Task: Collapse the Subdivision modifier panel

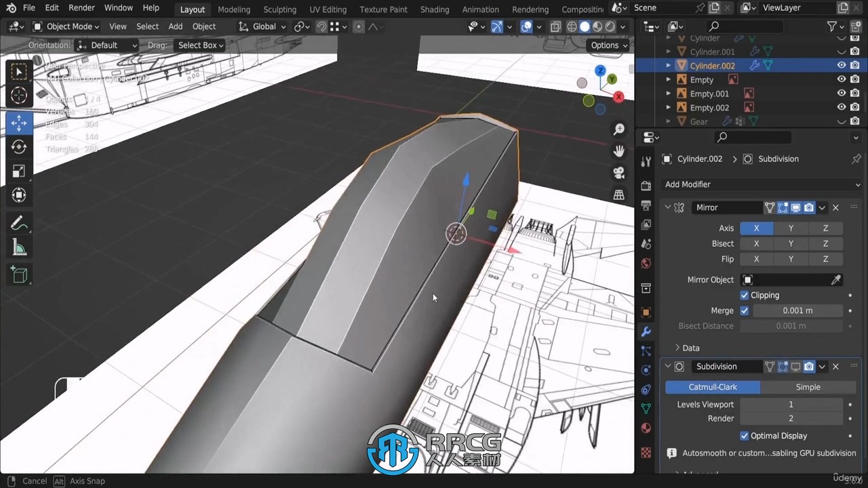Action: coord(668,366)
